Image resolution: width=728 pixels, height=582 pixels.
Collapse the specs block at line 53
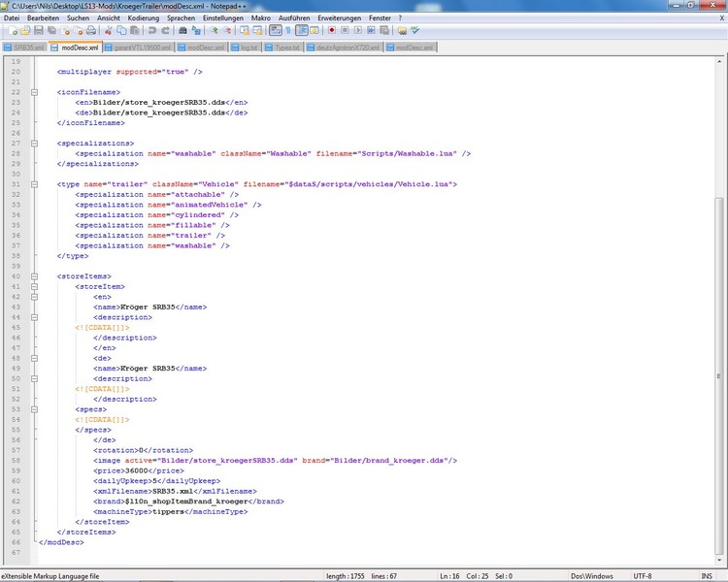(34, 409)
